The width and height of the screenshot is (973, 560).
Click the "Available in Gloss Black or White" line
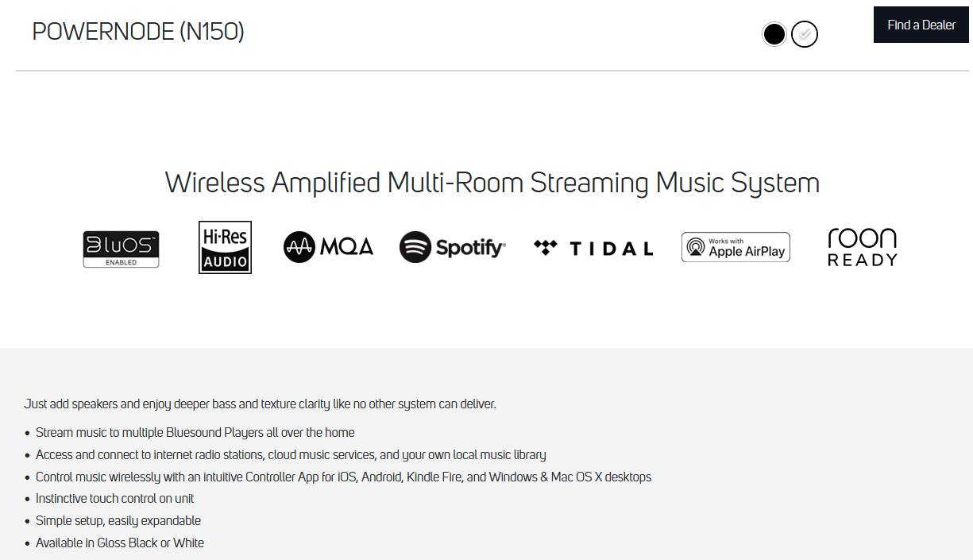tap(120, 543)
